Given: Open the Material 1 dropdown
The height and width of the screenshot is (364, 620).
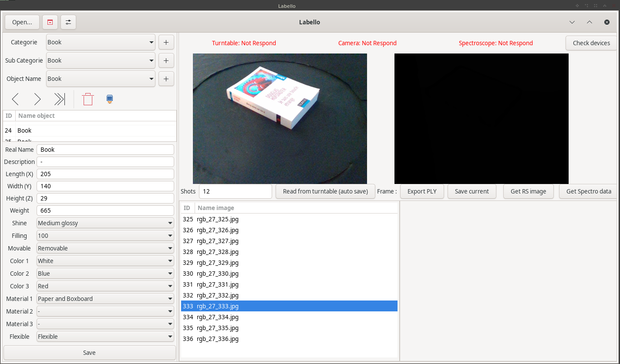Looking at the screenshot, I should tap(105, 299).
